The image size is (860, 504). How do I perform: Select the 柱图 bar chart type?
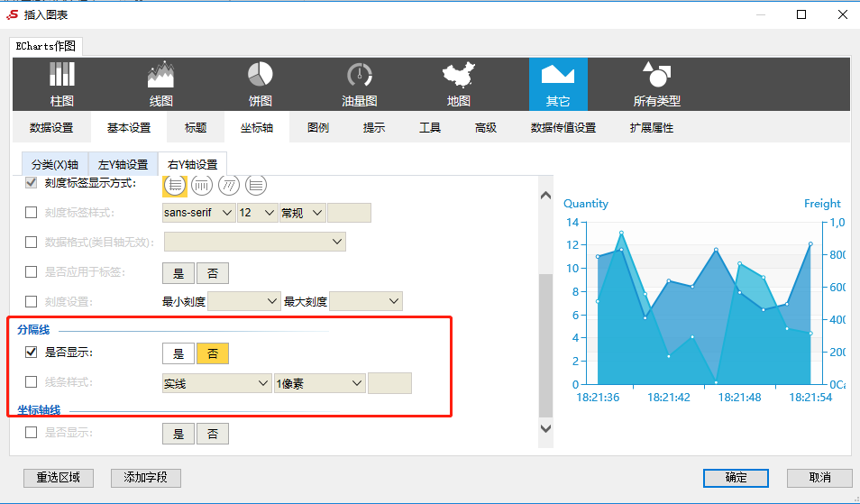[x=62, y=85]
